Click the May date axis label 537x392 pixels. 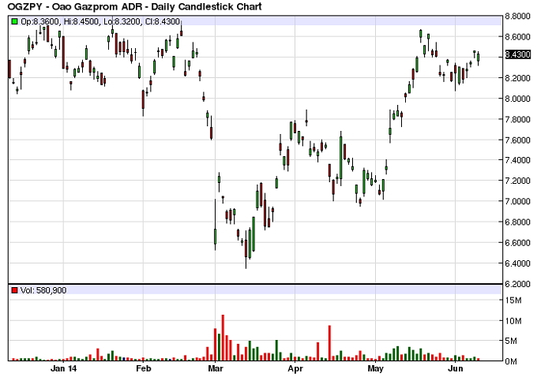[375, 369]
